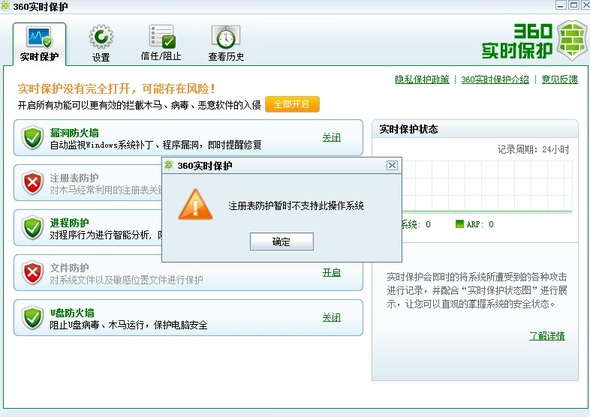Click the green shield icon for U盘防火墙
This screenshot has height=417, width=590.
click(33, 317)
